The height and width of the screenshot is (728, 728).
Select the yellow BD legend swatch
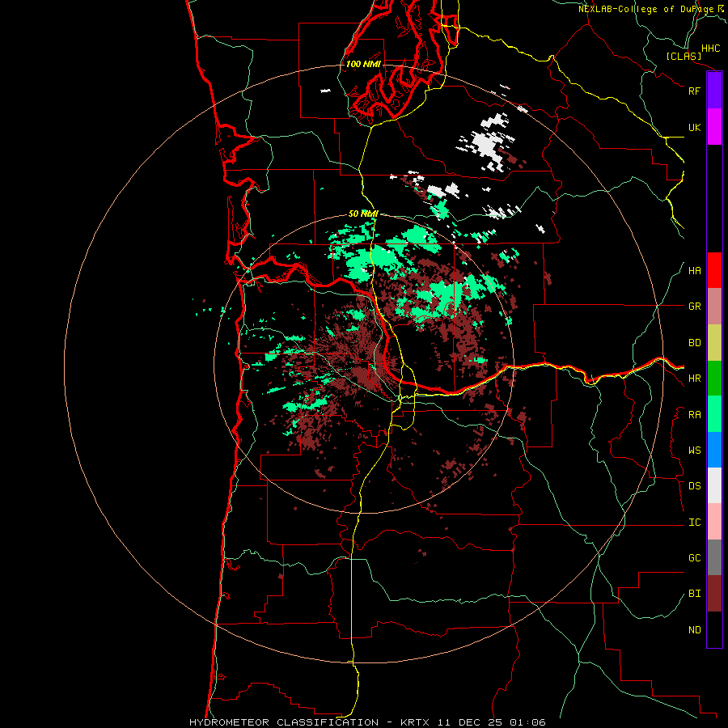pos(714,343)
